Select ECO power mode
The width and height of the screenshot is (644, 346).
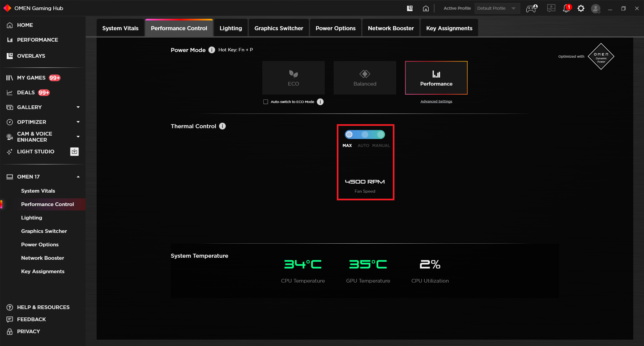click(293, 78)
